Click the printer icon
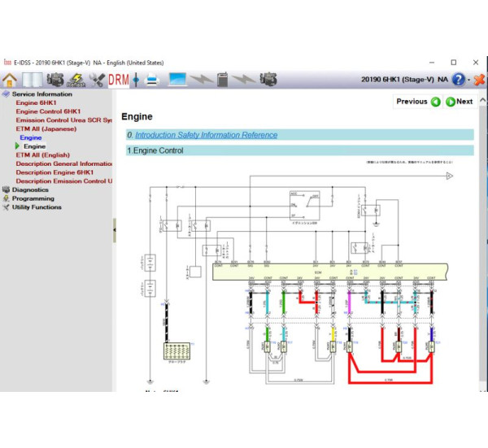The image size is (488, 448). tap(151, 80)
